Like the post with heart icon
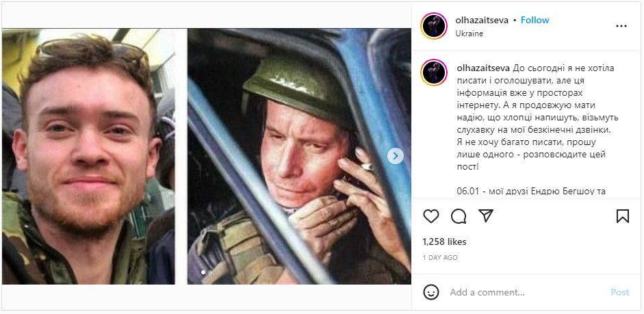 431,216
